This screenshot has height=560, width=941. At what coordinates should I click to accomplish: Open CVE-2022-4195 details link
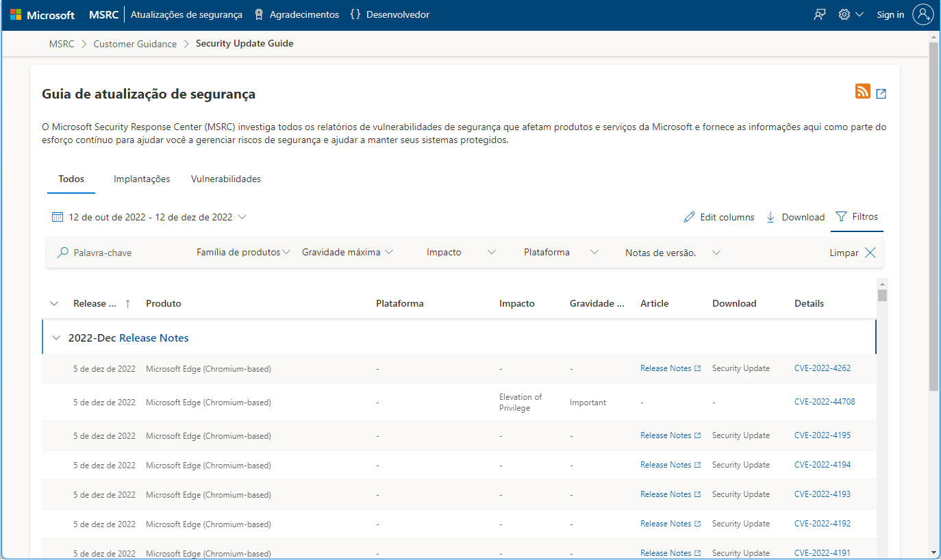click(x=823, y=435)
